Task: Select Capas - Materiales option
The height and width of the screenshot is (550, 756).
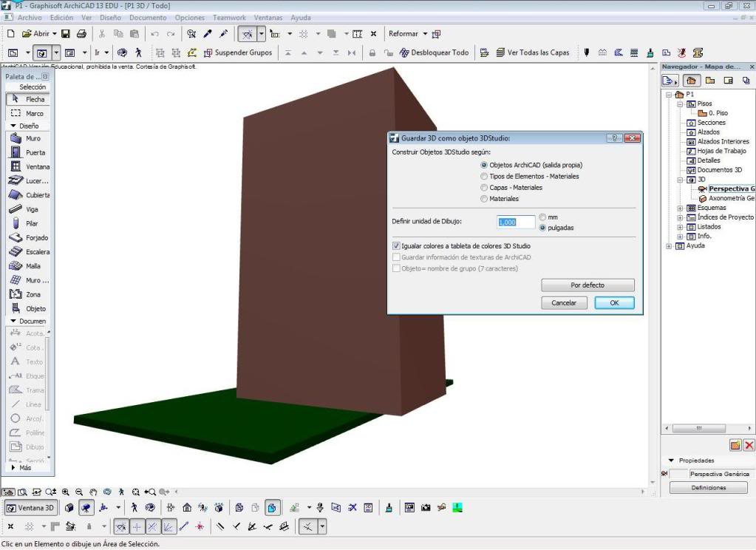Action: coord(484,188)
